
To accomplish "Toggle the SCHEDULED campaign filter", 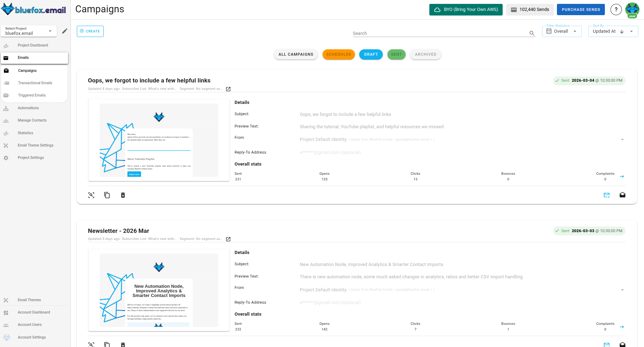I will (x=338, y=54).
